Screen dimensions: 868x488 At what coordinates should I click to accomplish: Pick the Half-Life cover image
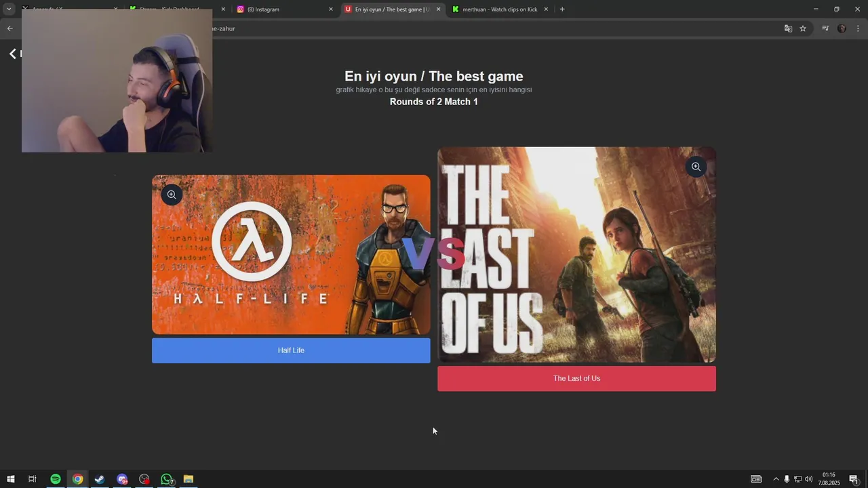291,255
